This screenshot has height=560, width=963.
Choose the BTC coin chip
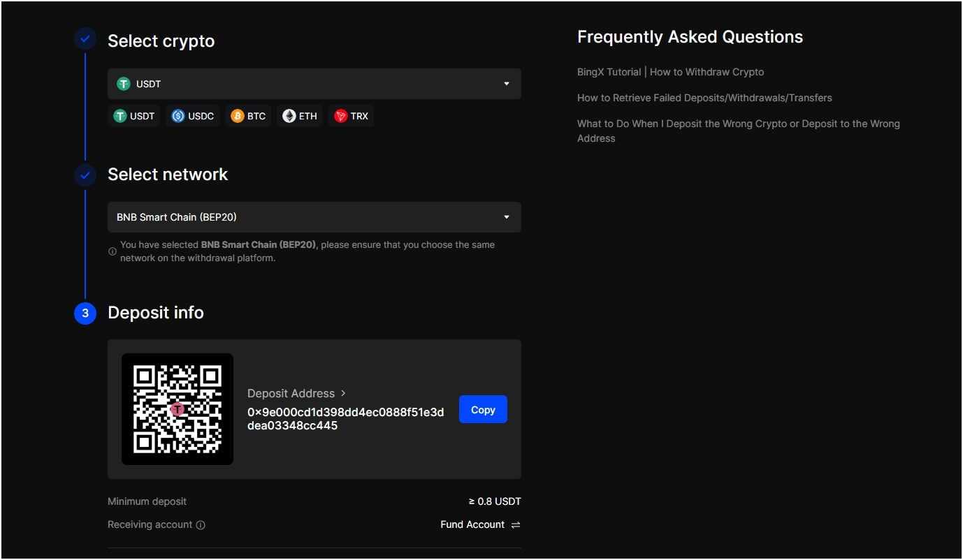pyautogui.click(x=248, y=116)
